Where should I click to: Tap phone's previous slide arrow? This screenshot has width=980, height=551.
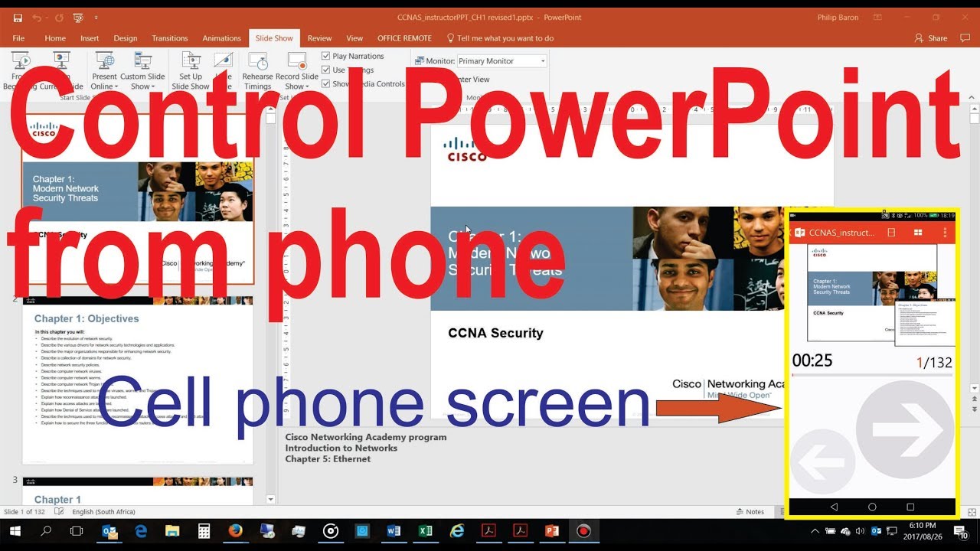pyautogui.click(x=822, y=461)
